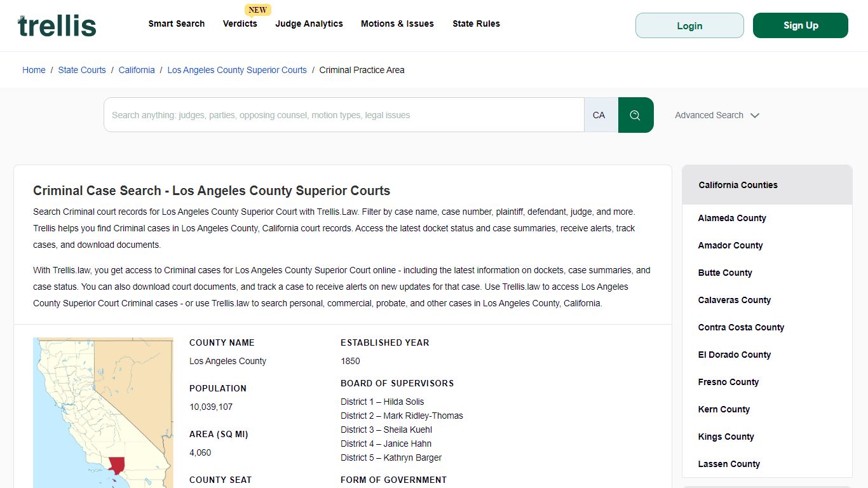Open State Courts breadcrumb
Image resolution: width=868 pixels, height=488 pixels.
[82, 70]
